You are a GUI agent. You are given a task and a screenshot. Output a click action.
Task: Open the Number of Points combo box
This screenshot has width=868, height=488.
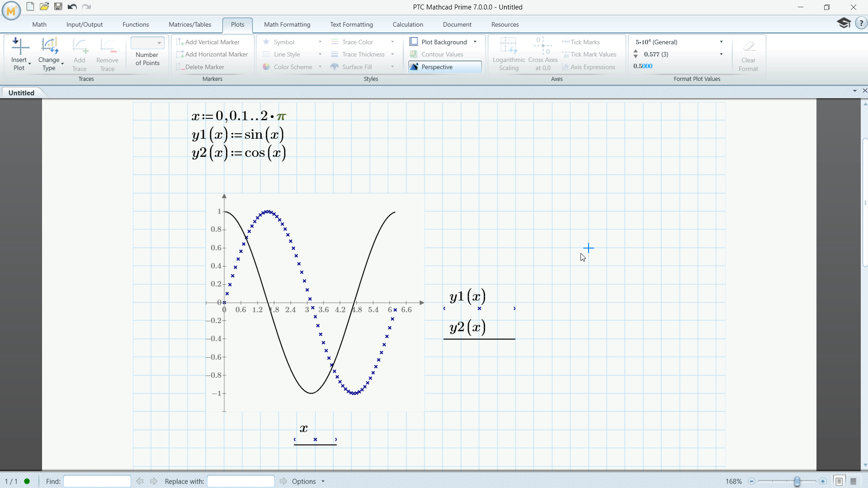pyautogui.click(x=147, y=42)
